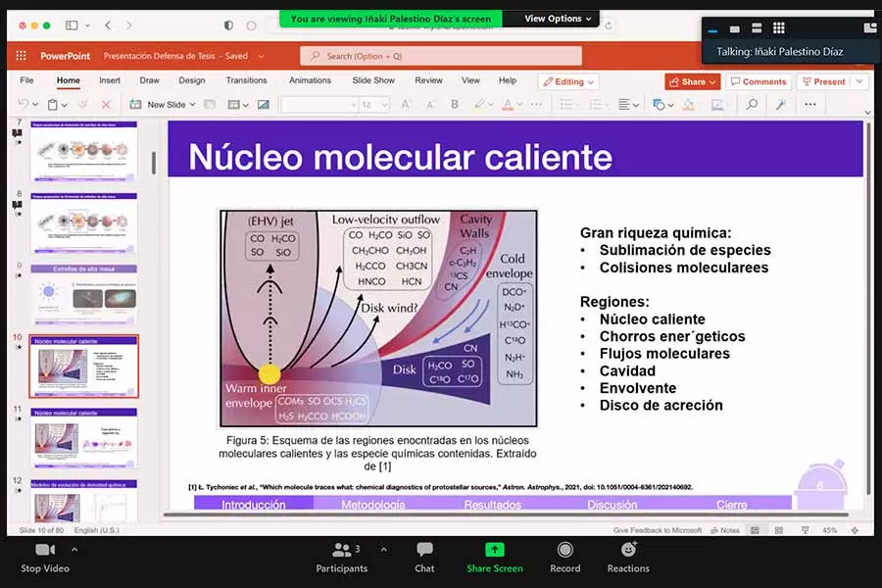
Task: Expand video options caret beside Stop Video
Action: (x=74, y=549)
